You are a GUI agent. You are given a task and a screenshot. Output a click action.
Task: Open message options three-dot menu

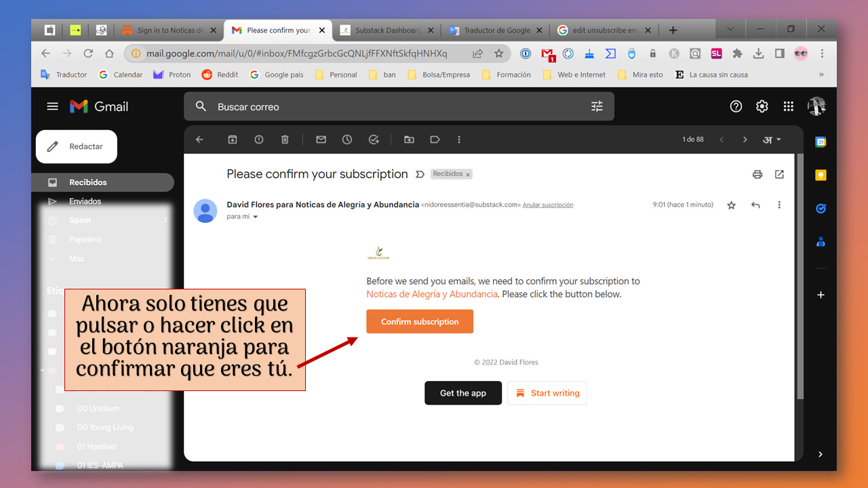coord(779,205)
